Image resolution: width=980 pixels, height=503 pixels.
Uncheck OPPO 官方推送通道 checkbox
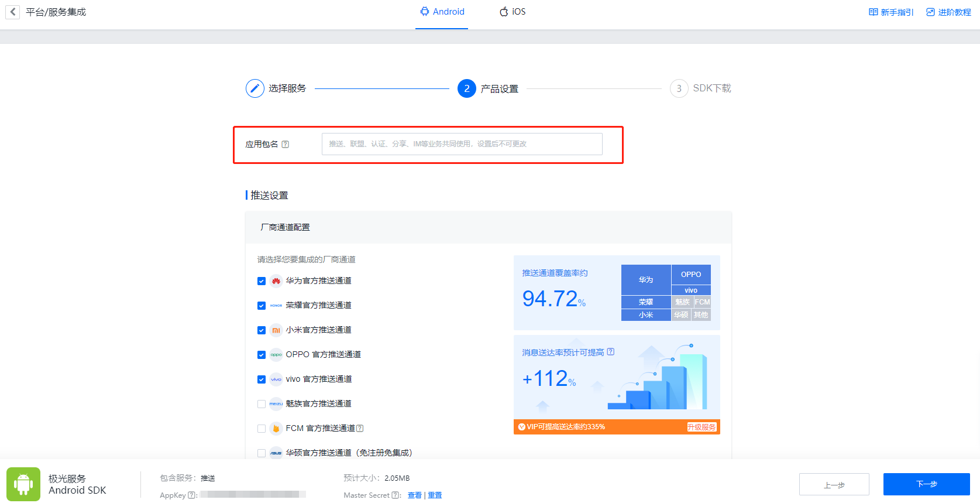(x=262, y=355)
